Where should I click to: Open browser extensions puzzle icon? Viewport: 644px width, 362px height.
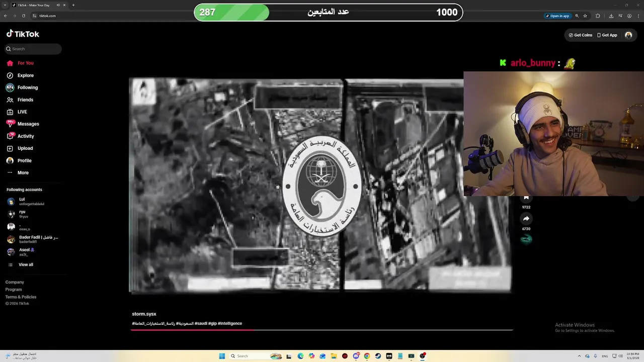[x=598, y=16]
